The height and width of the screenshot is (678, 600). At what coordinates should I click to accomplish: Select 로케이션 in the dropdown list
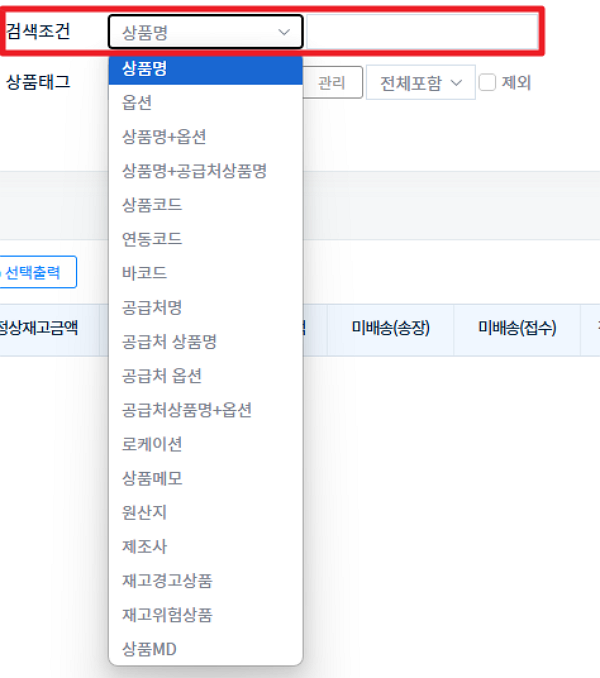point(152,444)
